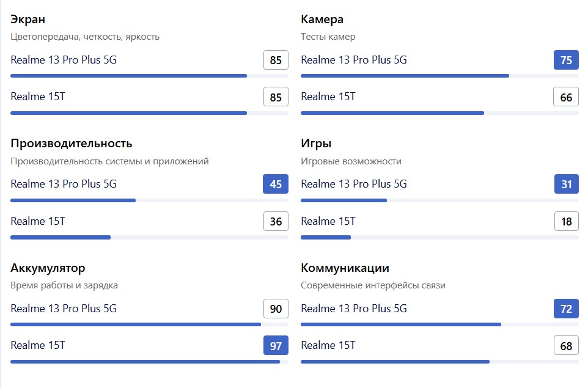This screenshot has width=588, height=388.
Task: Click Realme 15T camera score 66
Action: (566, 97)
